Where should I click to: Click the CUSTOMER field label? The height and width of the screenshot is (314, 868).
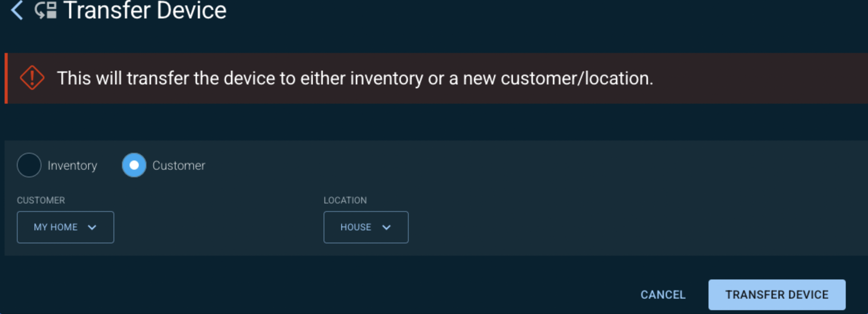(41, 200)
